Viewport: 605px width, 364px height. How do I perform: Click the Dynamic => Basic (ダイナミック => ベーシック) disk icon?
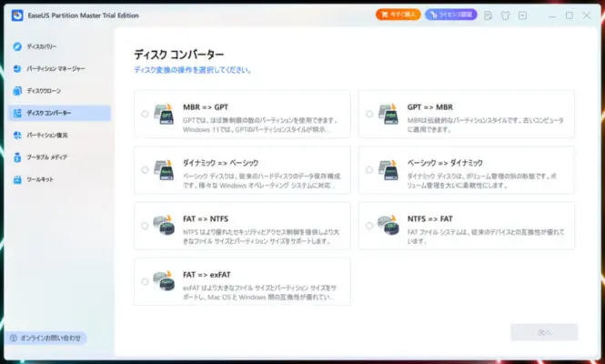[x=164, y=170]
